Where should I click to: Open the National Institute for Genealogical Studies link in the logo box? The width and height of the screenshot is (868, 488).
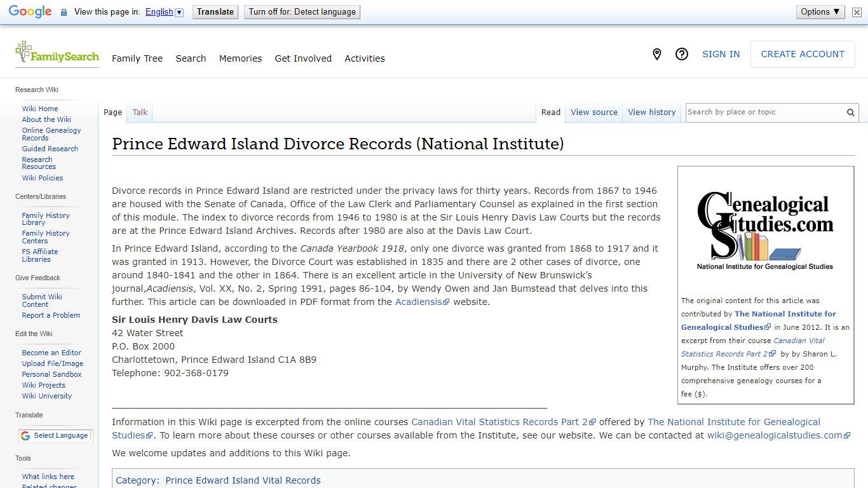[x=759, y=320]
